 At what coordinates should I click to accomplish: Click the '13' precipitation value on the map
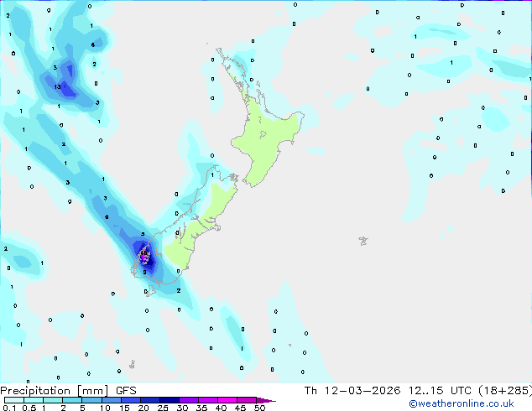(x=57, y=86)
